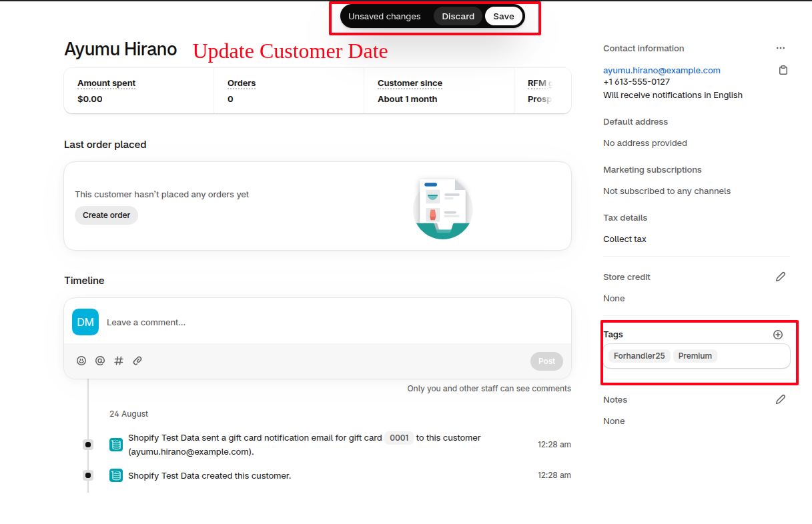The height and width of the screenshot is (524, 812).
Task: Focus the Tags input box
Action: tap(697, 356)
